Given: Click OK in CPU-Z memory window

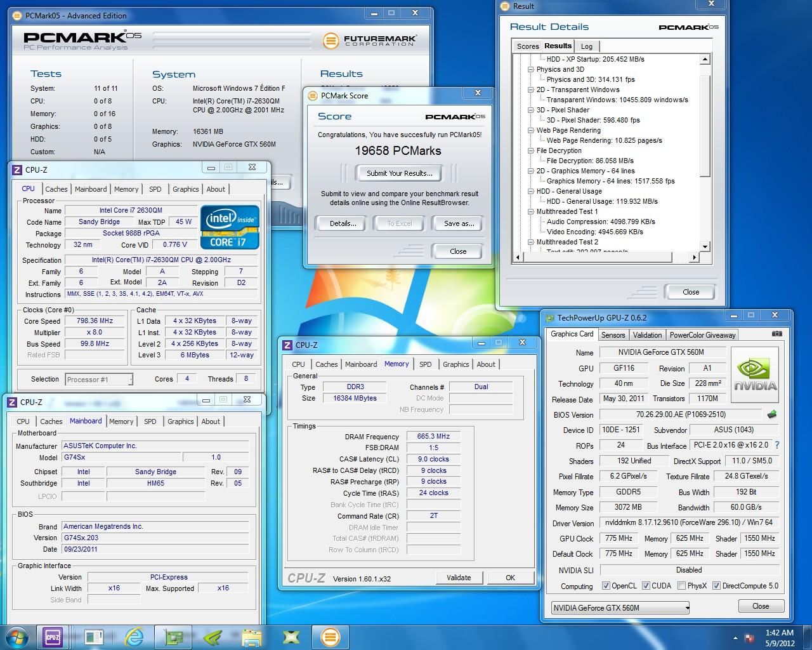Looking at the screenshot, I should [x=510, y=578].
